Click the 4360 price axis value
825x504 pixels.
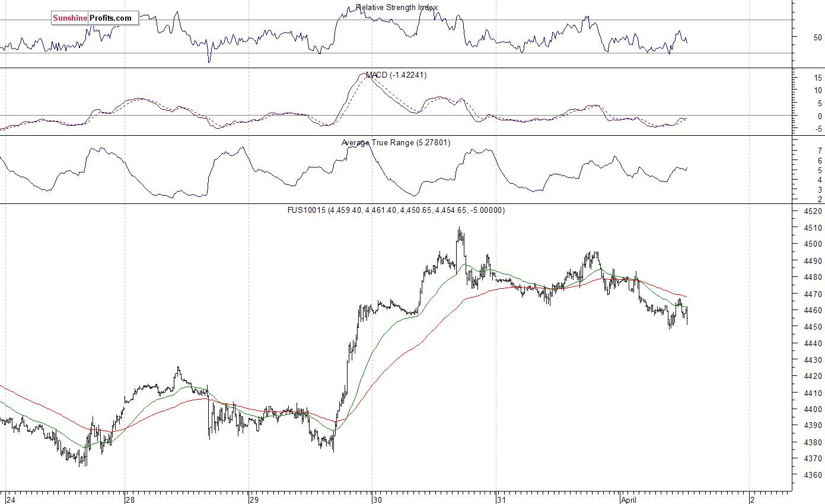[x=812, y=476]
